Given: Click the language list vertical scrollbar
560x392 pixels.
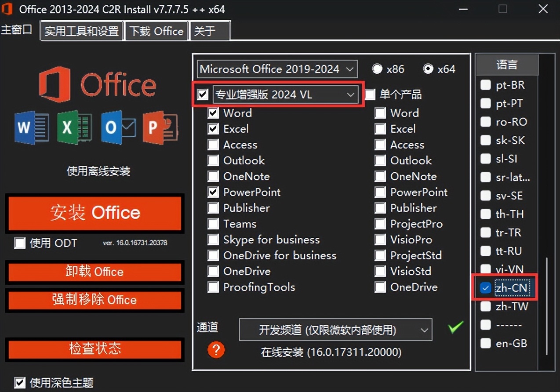Looking at the screenshot, I should pos(546,306).
